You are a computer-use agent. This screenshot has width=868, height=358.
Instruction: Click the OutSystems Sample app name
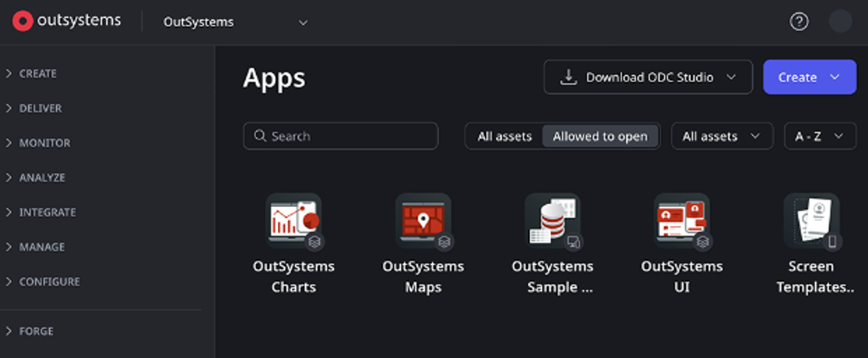point(552,277)
